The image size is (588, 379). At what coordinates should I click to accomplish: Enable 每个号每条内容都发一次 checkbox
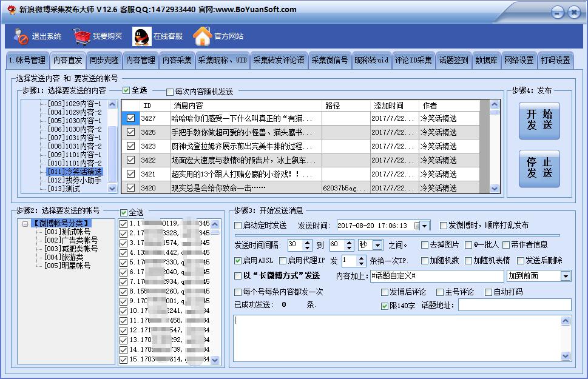238,292
